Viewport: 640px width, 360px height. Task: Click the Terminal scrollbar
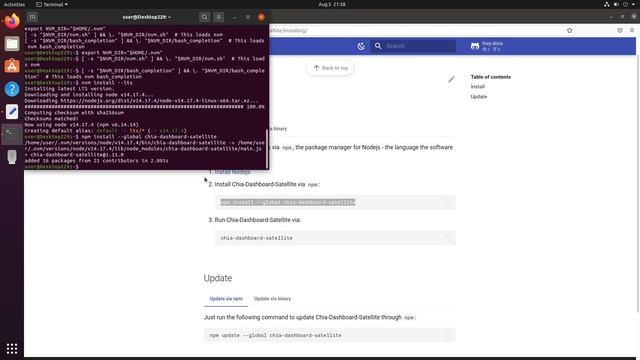(x=267, y=149)
